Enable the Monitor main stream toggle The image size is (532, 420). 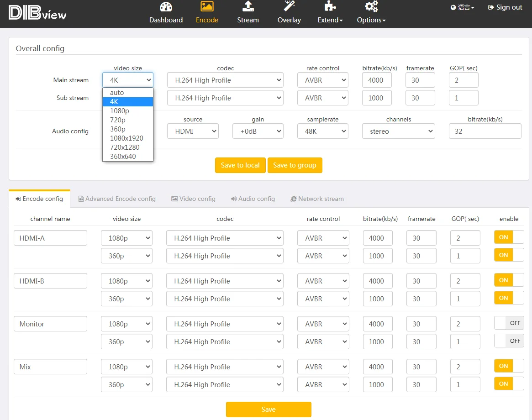click(x=509, y=323)
